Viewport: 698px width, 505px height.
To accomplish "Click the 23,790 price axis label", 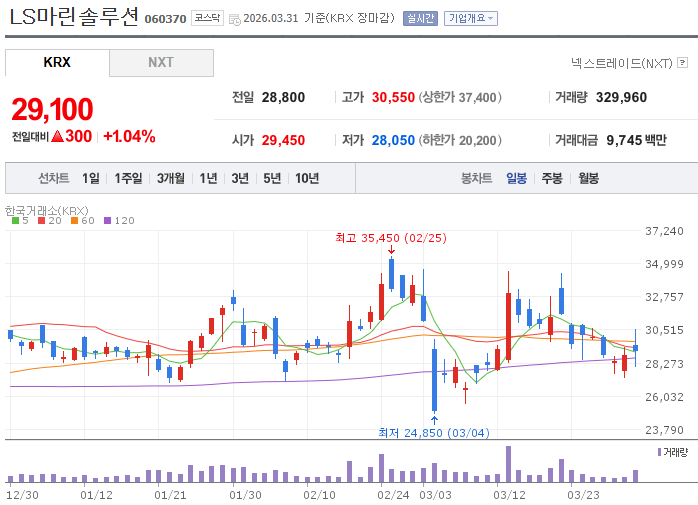I will coord(664,430).
